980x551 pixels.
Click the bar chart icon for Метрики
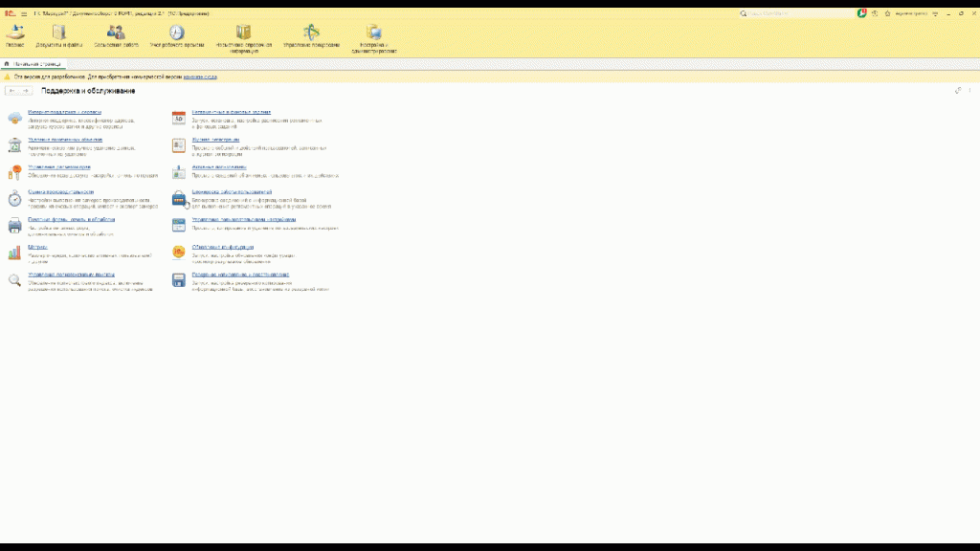tap(15, 253)
